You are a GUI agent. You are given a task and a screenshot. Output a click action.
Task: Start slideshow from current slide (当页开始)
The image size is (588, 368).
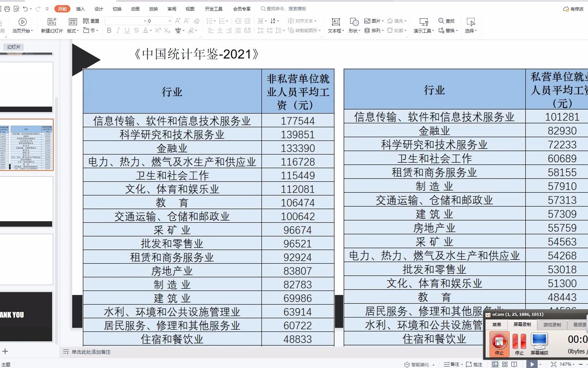pyautogui.click(x=23, y=26)
